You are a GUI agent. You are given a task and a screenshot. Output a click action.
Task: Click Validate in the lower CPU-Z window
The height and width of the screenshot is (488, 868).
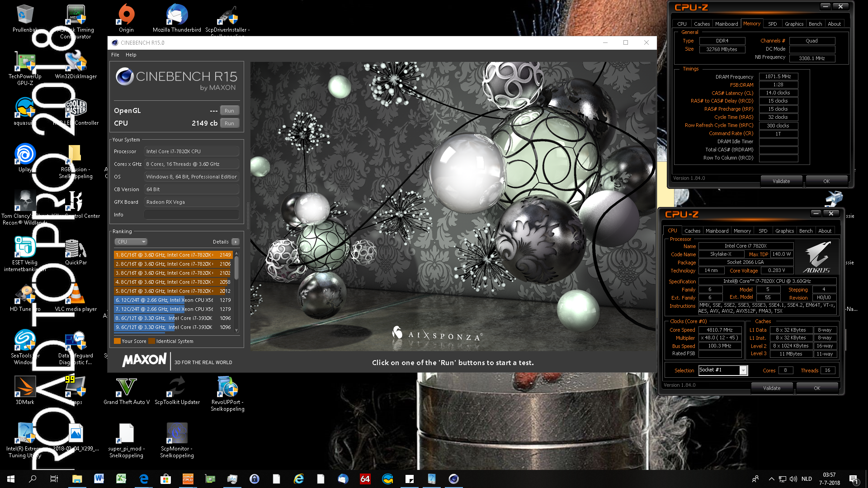pyautogui.click(x=772, y=388)
